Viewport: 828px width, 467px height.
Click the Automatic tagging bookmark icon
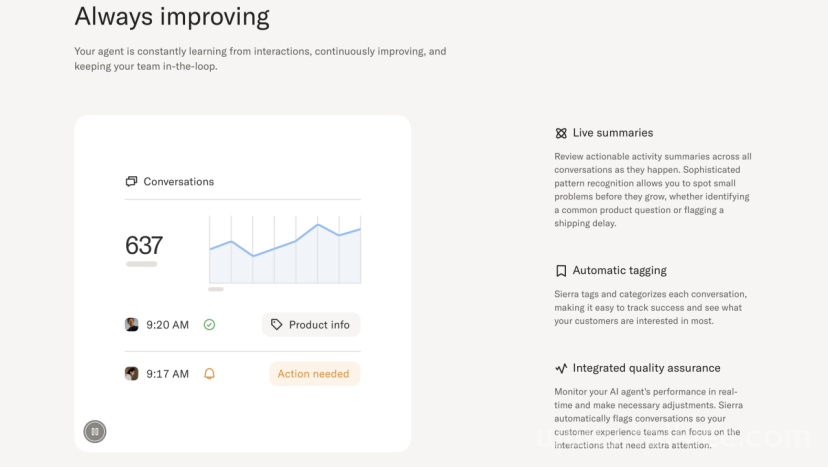coord(561,271)
